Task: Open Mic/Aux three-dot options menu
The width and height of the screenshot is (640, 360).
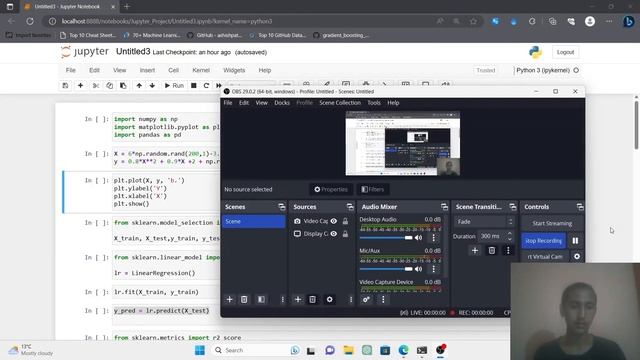Action: tap(433, 269)
